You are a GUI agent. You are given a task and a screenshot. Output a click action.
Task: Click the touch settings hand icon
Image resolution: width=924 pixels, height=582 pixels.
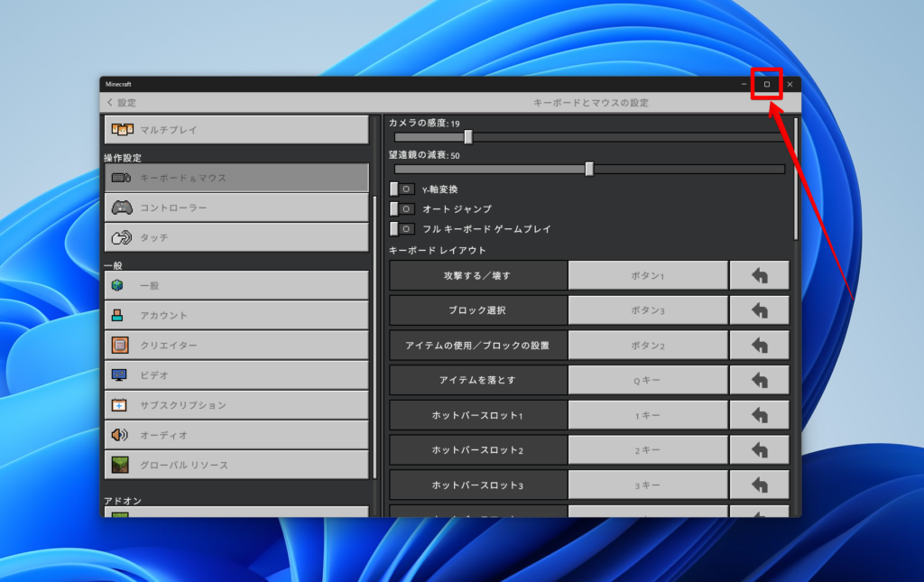pos(122,237)
